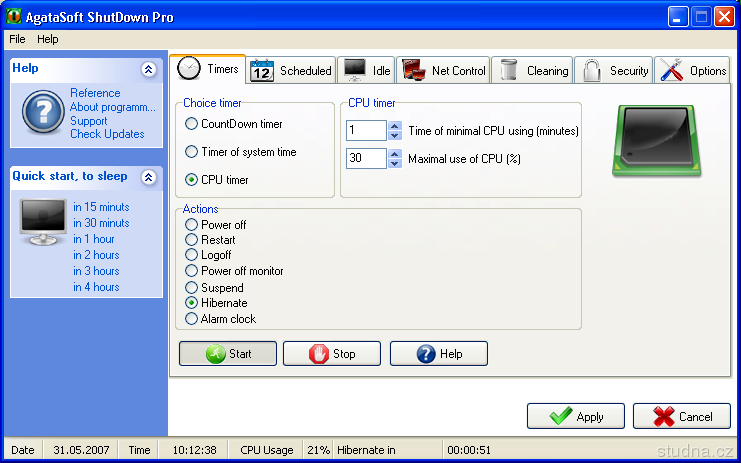This screenshot has width=741, height=463.
Task: Start the timer with Start button
Action: coord(228,354)
